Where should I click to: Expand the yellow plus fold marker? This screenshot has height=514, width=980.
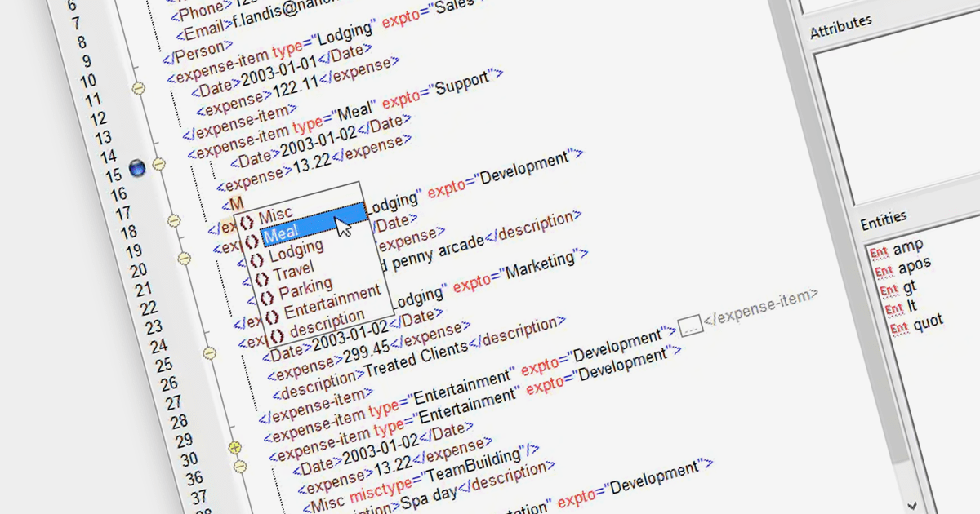235,446
